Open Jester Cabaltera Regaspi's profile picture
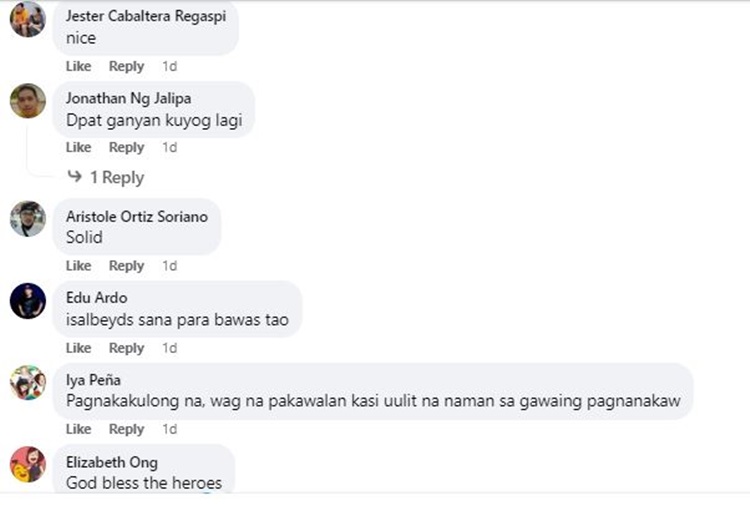750x505 pixels. pyautogui.click(x=28, y=20)
